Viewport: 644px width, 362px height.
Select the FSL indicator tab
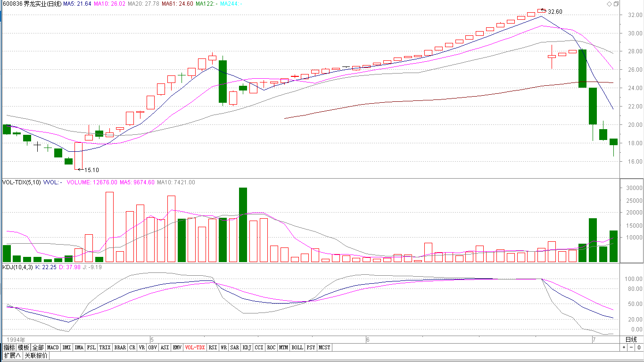91,347
